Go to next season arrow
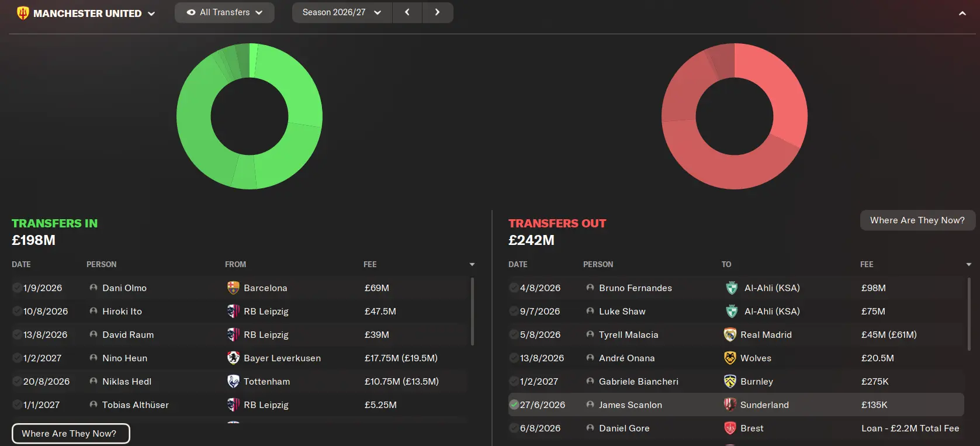Viewport: 980px width, 446px height. pos(437,12)
